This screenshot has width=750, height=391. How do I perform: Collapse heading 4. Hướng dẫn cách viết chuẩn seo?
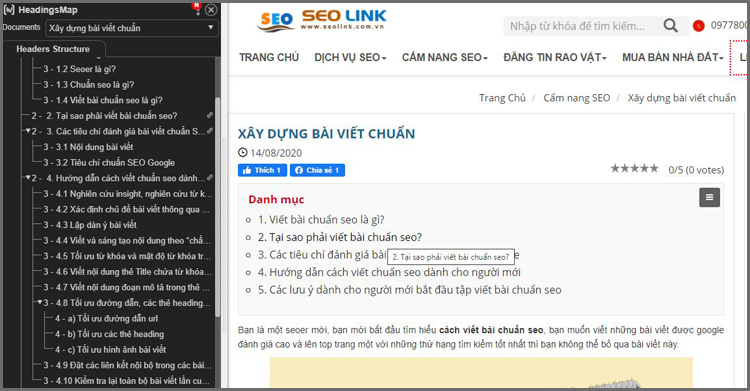point(28,178)
